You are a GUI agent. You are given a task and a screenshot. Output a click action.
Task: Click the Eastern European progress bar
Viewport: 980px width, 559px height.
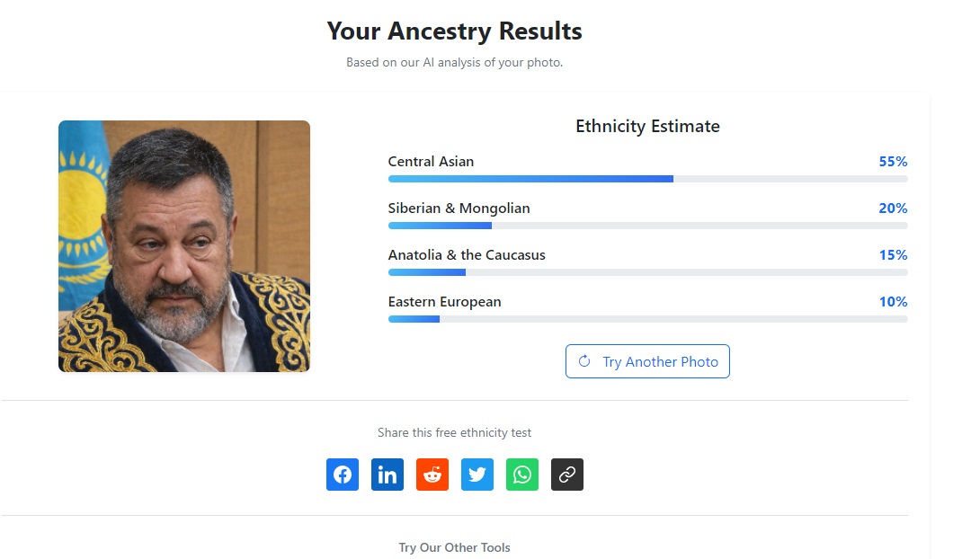pos(647,319)
